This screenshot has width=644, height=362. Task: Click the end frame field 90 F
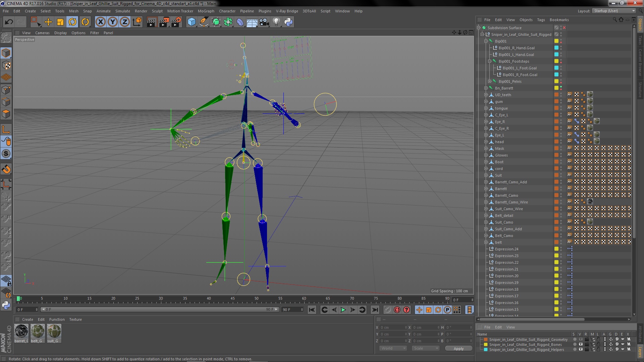[292, 309]
